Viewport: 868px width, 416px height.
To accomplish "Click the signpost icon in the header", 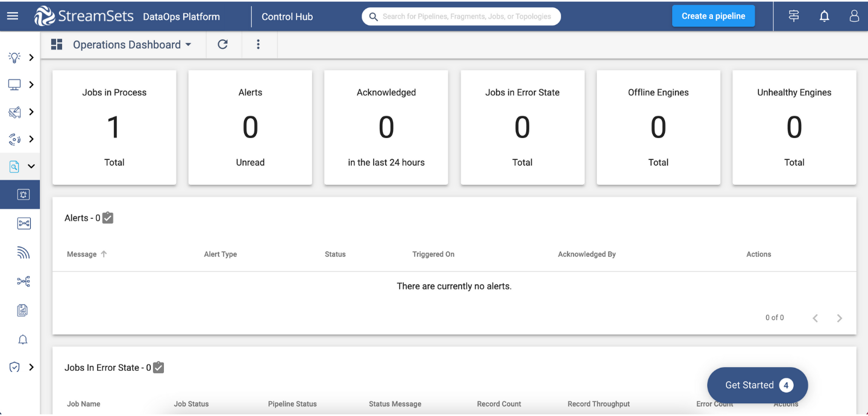I will click(x=794, y=16).
